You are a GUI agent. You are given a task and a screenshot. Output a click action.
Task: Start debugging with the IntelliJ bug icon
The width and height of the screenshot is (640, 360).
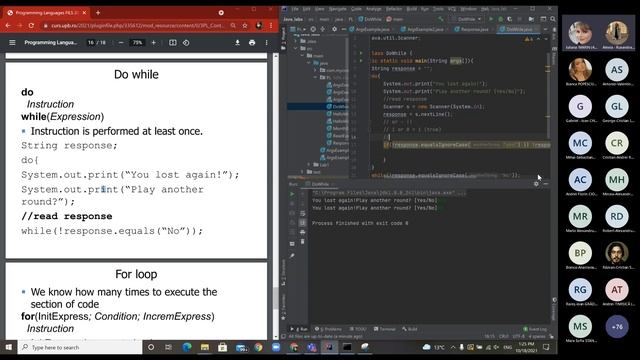(x=500, y=19)
